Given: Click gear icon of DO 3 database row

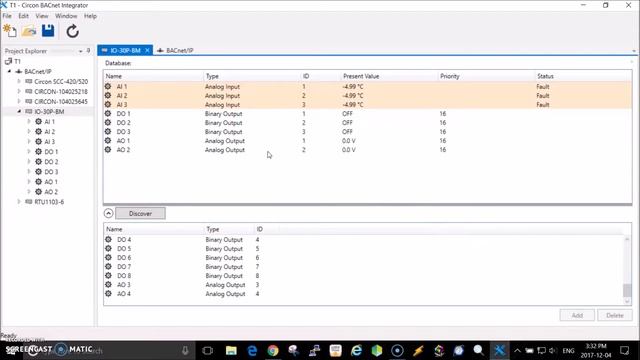Looking at the screenshot, I should coord(108,131).
